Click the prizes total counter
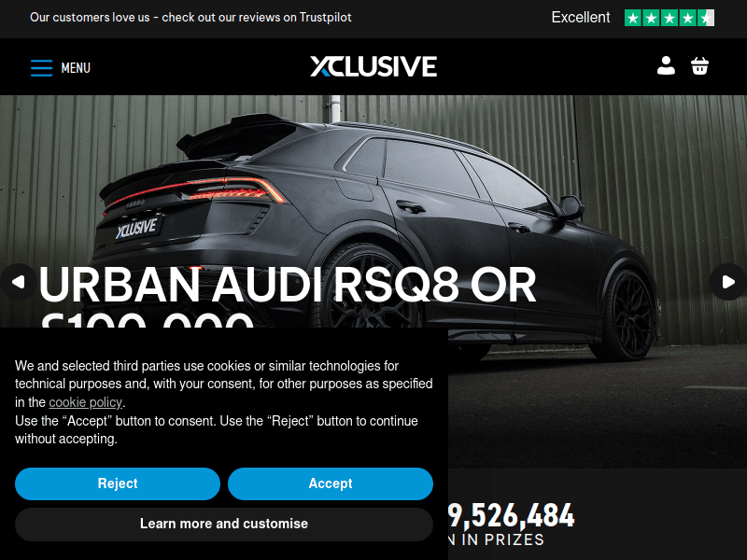The image size is (747, 560). click(x=511, y=516)
